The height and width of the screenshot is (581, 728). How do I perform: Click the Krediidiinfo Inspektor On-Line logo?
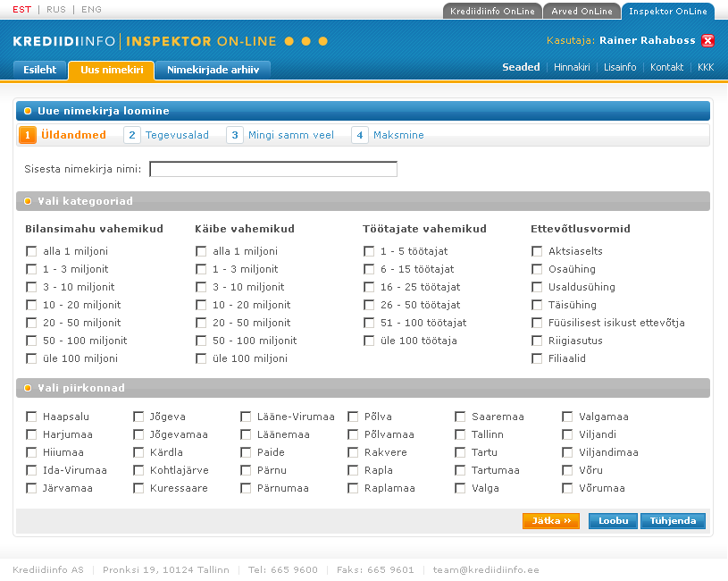coord(170,41)
